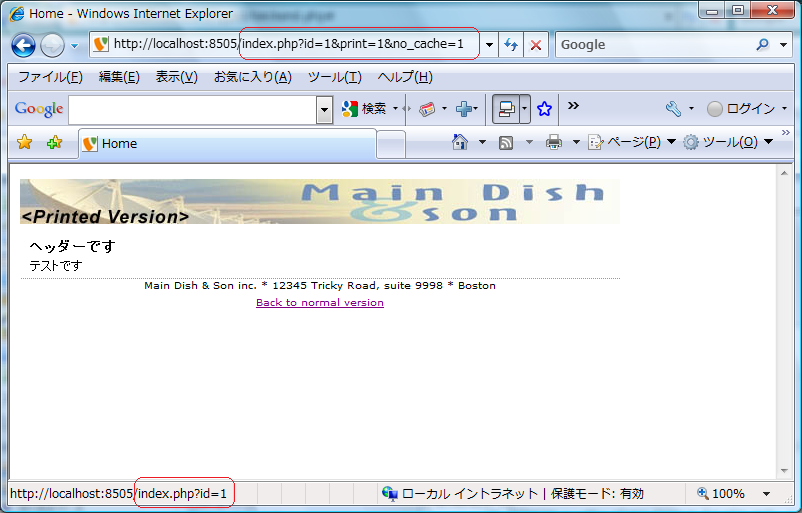Open a new blank tab
Screen dimensions: 802x513
[391, 144]
